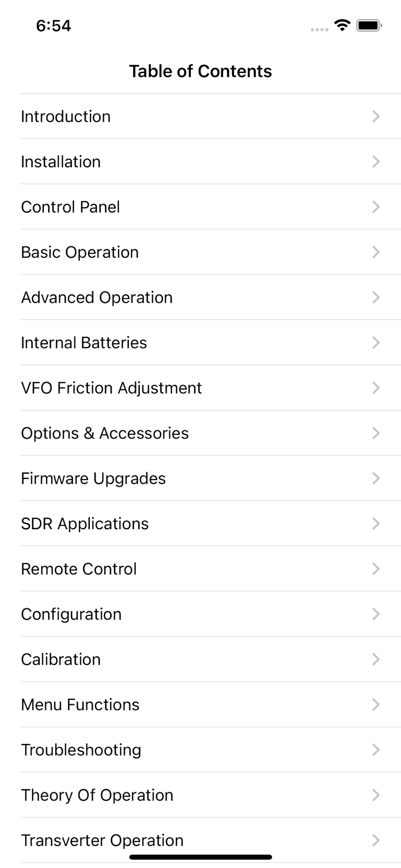The image size is (401, 868).
Task: Open Options & Accessories chapter
Action: (x=105, y=433)
